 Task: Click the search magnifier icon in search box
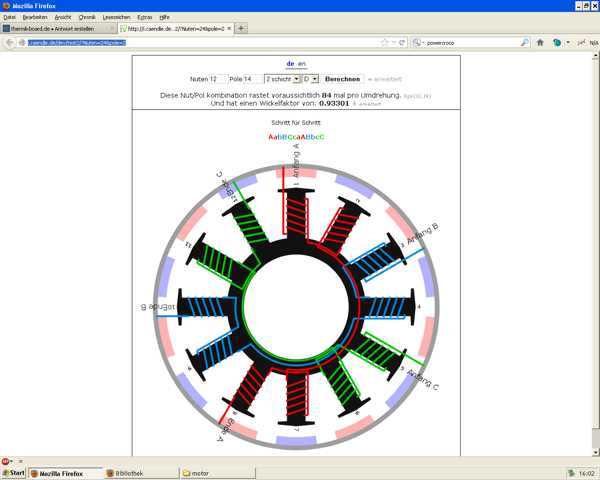point(525,43)
